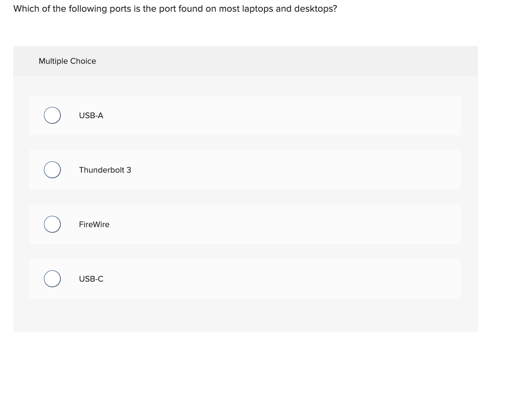
Task: Click the USB-C answer row
Action: coord(245,278)
